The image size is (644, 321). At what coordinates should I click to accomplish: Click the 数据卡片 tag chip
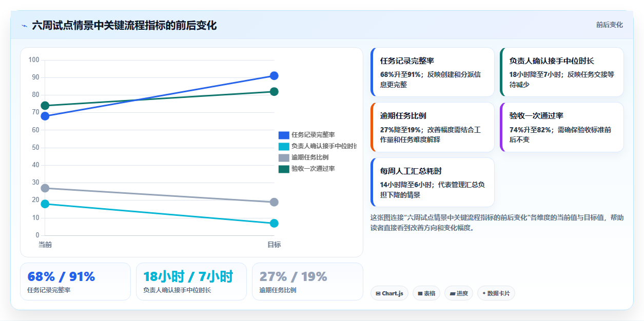click(496, 293)
